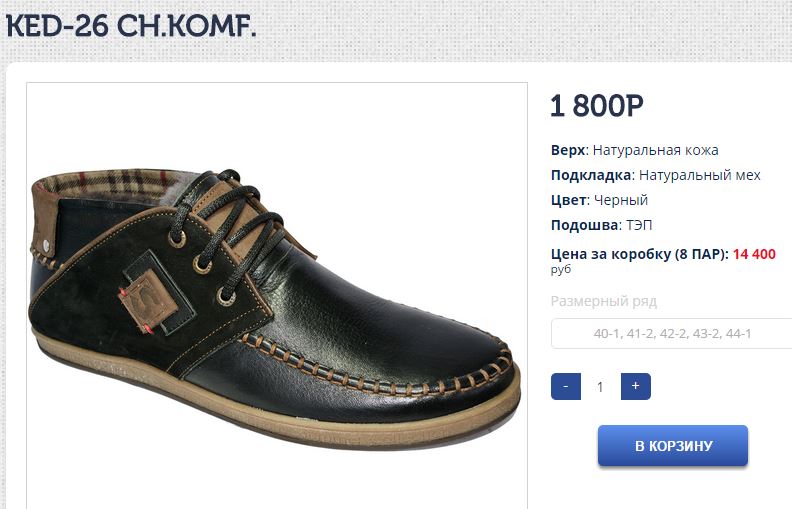Increase quantity with the plus button
Screen dimensions: 792x509
(x=635, y=386)
